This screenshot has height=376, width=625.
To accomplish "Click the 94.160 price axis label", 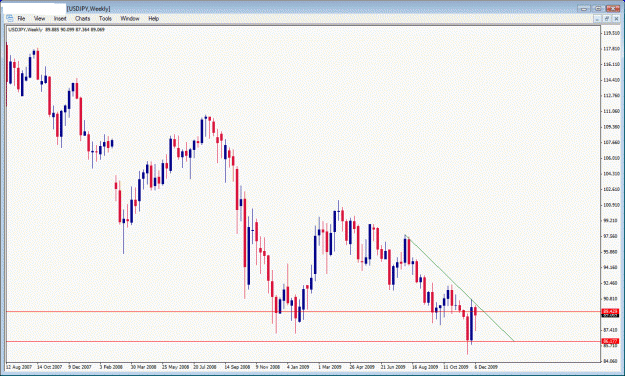I will coord(611,267).
